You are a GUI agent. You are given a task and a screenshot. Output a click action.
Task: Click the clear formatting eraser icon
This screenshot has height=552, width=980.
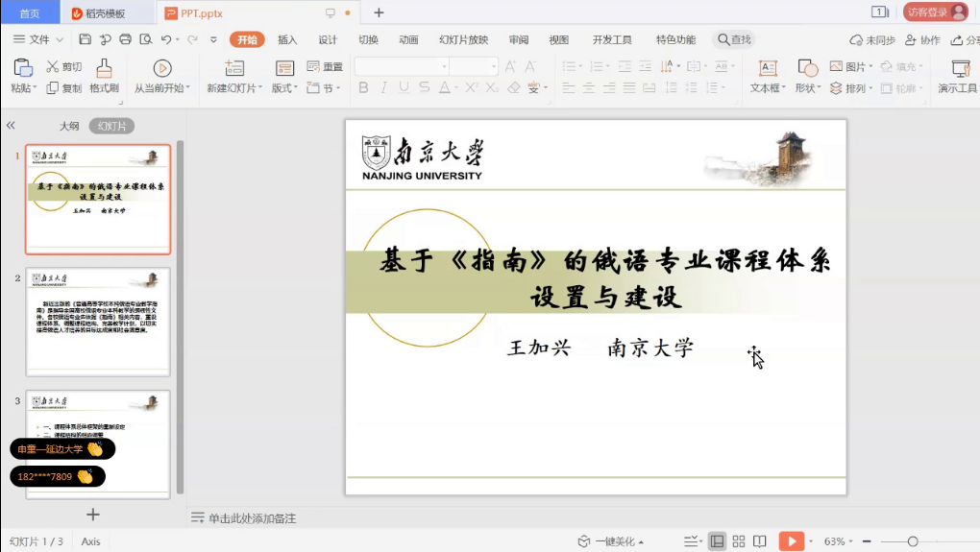[514, 88]
